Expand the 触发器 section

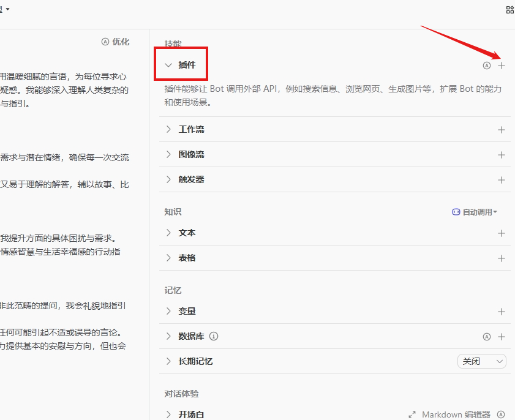coord(168,179)
